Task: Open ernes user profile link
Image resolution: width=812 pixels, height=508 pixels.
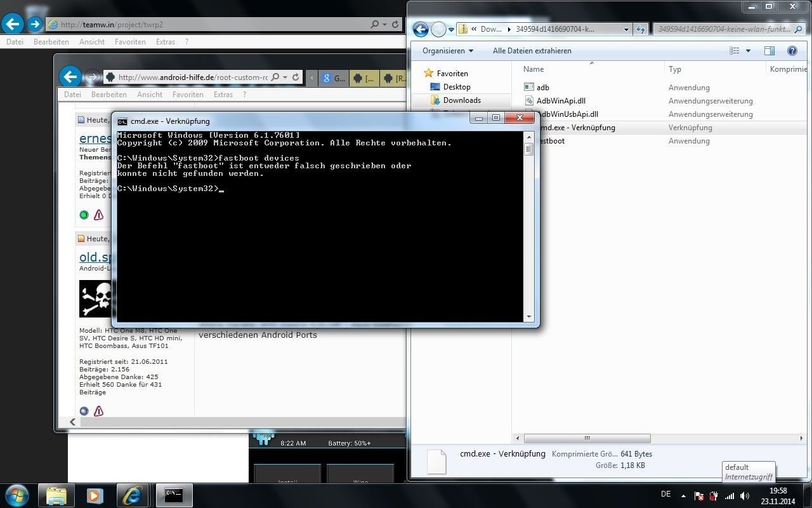Action: [95, 138]
